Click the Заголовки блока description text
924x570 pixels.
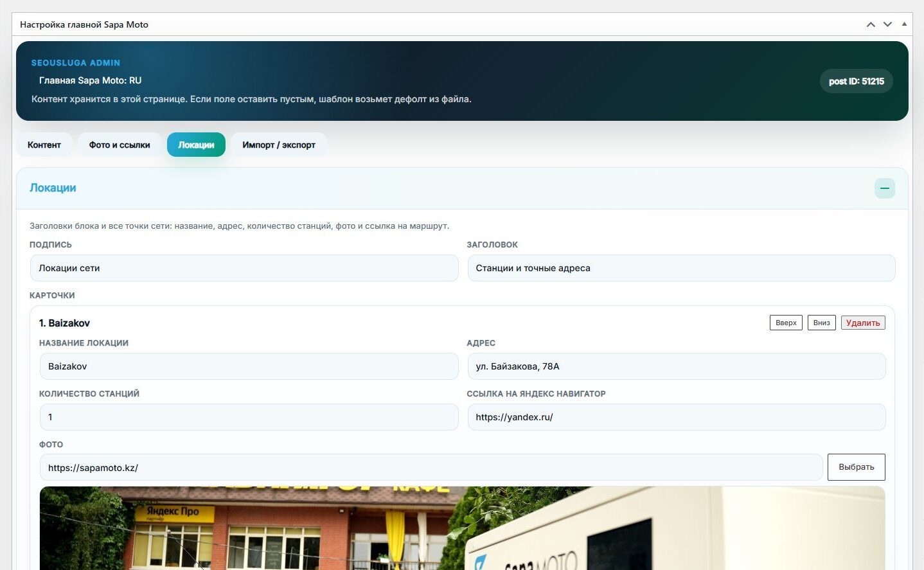pos(240,226)
